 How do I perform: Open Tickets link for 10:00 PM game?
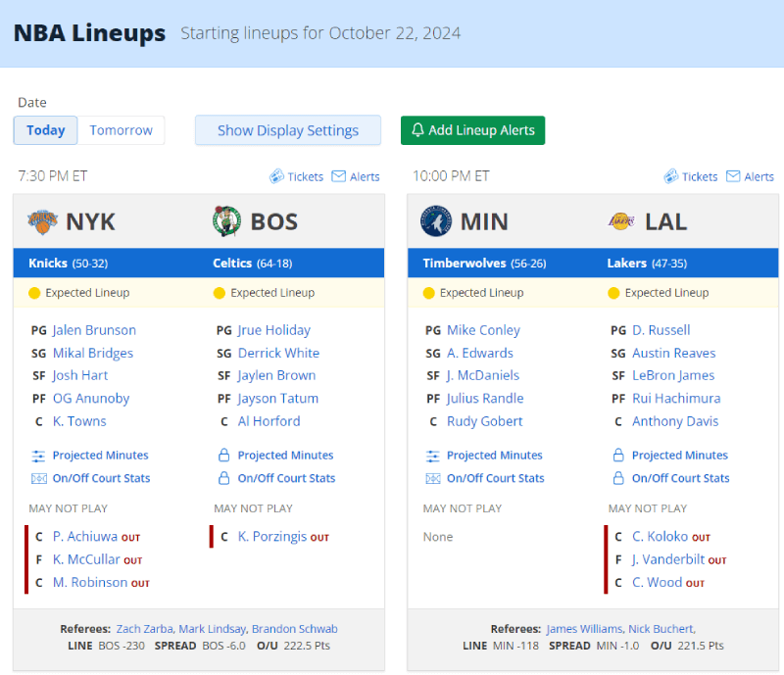(x=700, y=176)
